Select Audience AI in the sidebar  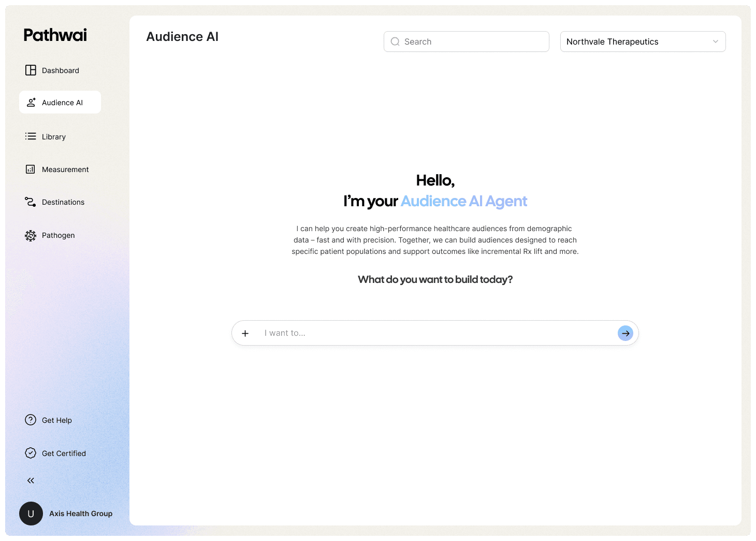click(x=60, y=102)
